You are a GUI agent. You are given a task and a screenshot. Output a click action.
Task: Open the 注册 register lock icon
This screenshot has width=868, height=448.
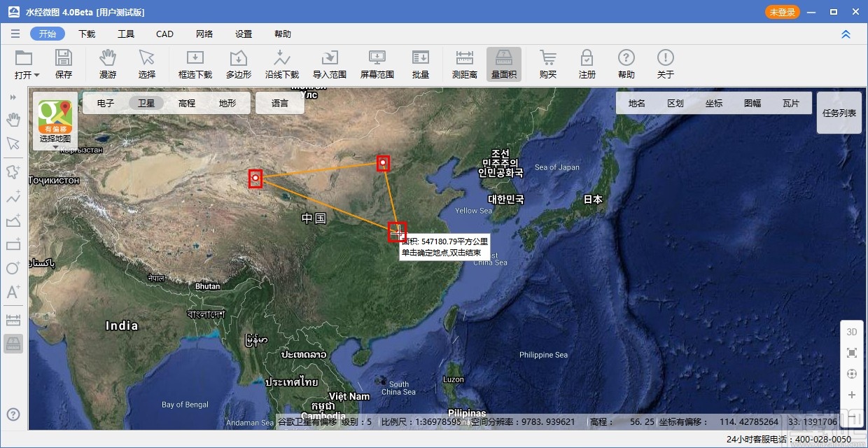(587, 64)
